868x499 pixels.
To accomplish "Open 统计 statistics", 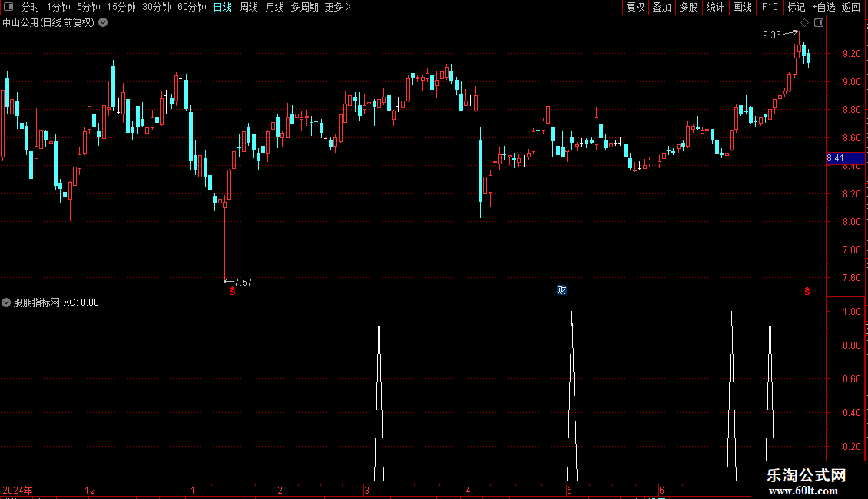I will 715,7.
